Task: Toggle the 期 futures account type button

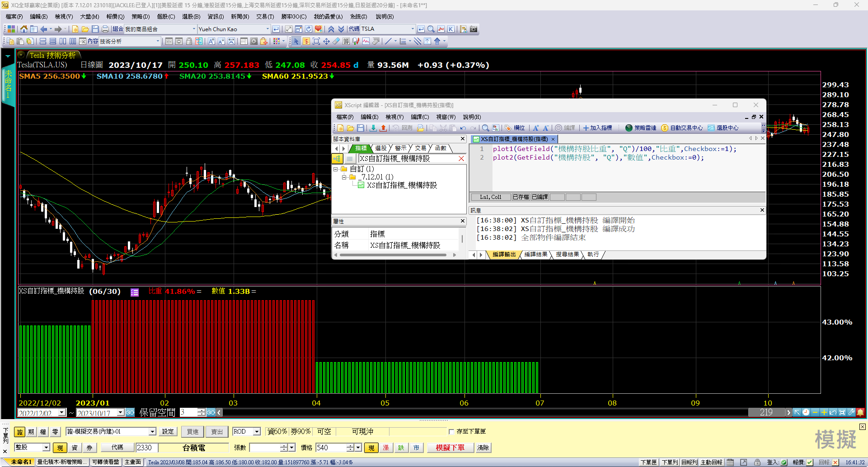Action: (31, 432)
